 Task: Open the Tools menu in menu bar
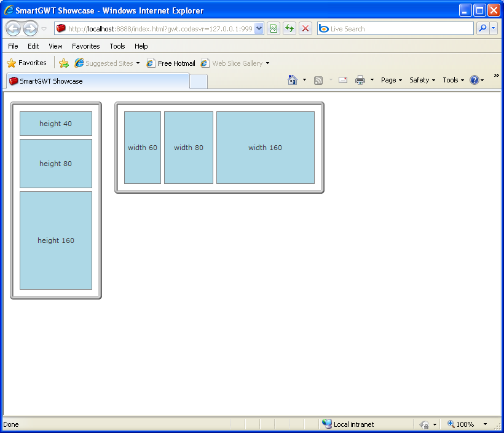[x=117, y=46]
